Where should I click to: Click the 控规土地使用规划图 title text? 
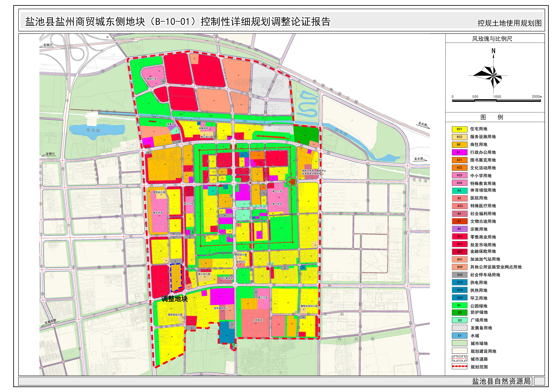click(509, 23)
